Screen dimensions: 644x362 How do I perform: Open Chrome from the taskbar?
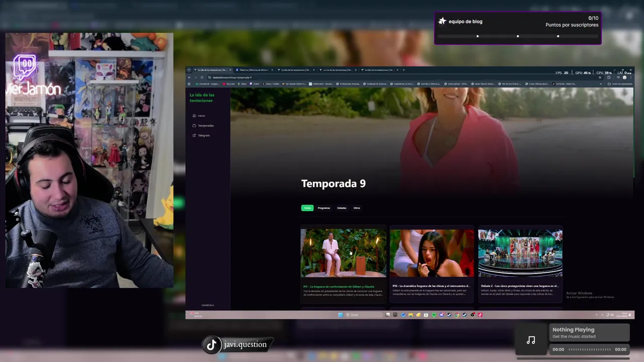[457, 315]
